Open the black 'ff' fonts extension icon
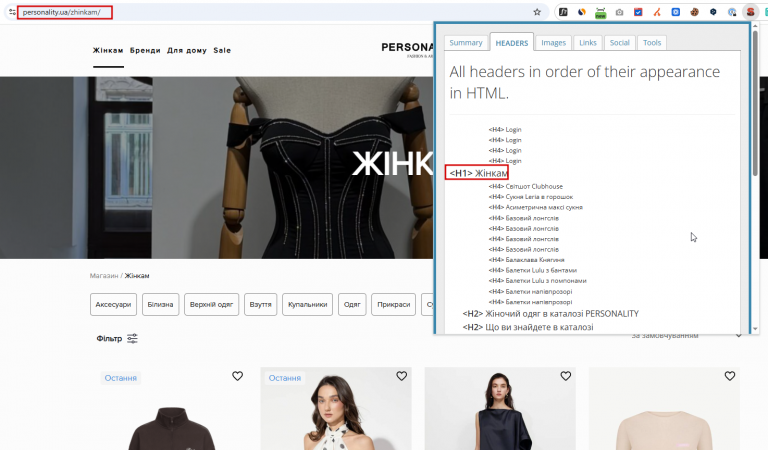This screenshot has height=450, width=768. click(563, 12)
